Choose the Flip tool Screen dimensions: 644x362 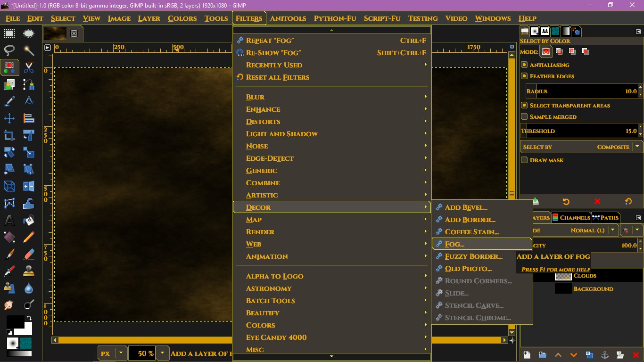[x=29, y=186]
